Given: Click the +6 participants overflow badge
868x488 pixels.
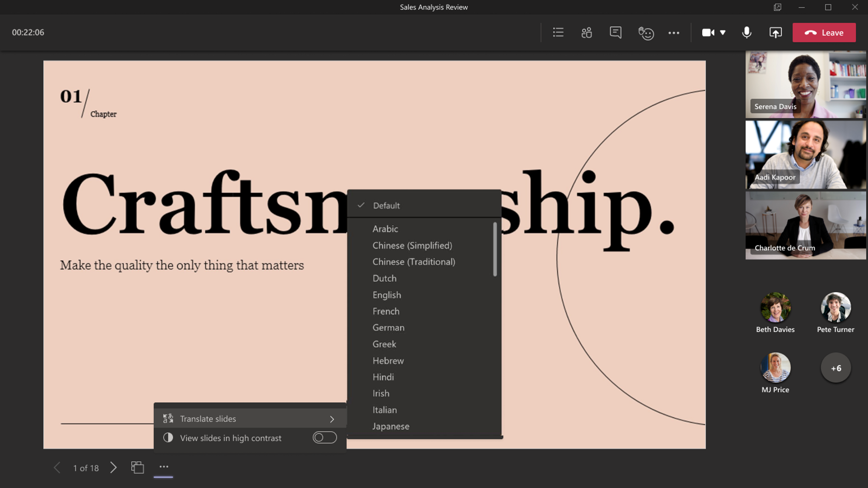Looking at the screenshot, I should (x=836, y=368).
